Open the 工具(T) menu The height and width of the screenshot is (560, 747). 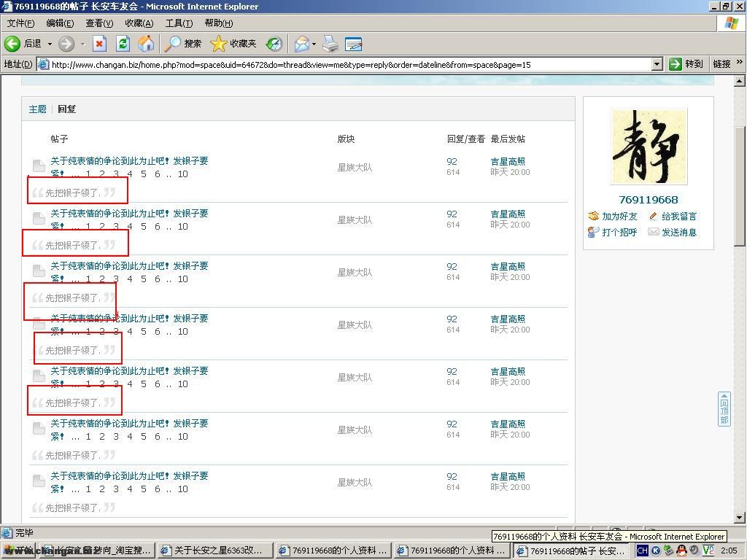click(179, 23)
